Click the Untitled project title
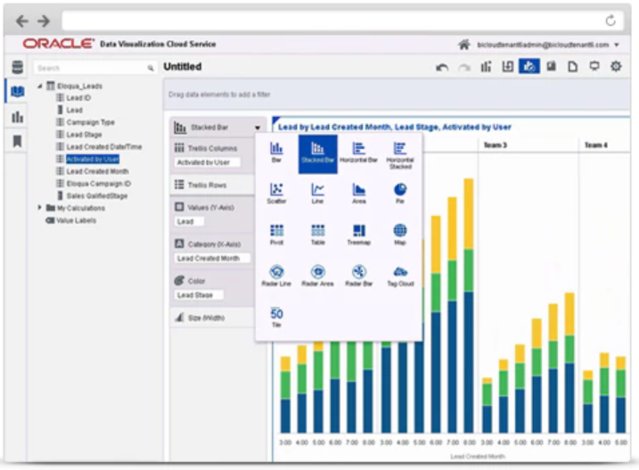 [x=182, y=67]
